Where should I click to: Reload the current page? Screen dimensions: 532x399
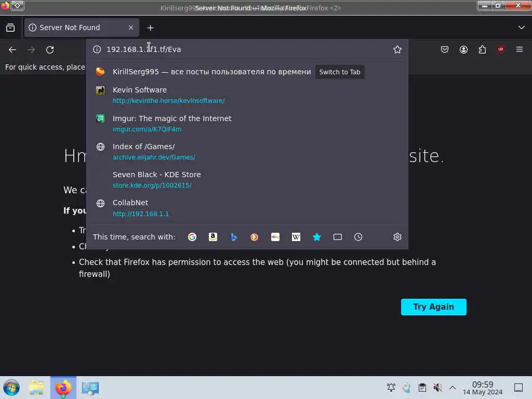(x=50, y=50)
